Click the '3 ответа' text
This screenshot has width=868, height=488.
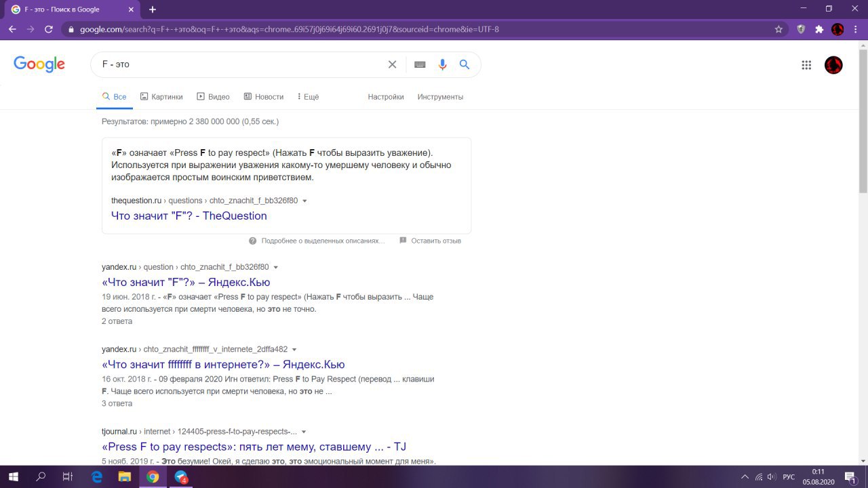pos(117,403)
